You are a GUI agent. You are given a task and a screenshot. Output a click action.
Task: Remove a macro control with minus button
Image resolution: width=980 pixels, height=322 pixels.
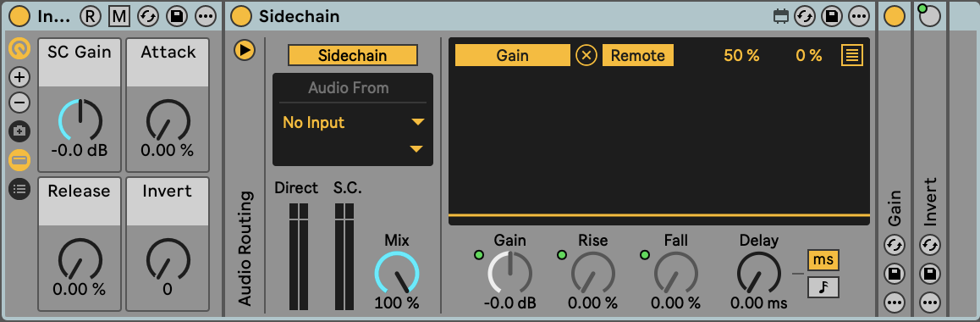click(19, 102)
